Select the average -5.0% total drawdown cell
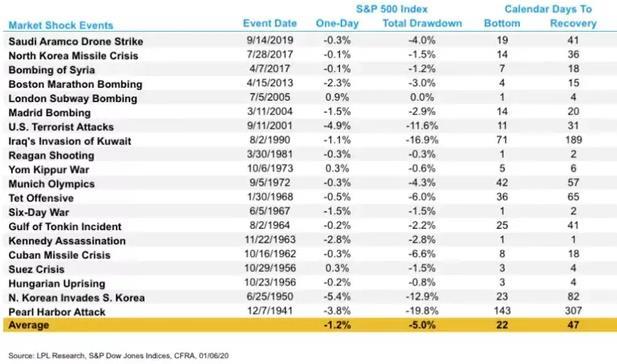 tap(422, 325)
